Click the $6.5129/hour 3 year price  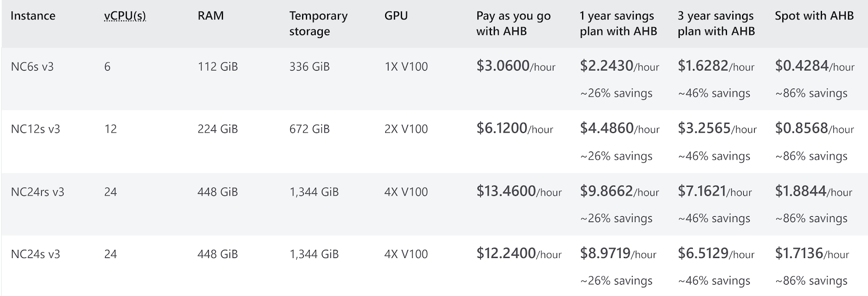716,254
